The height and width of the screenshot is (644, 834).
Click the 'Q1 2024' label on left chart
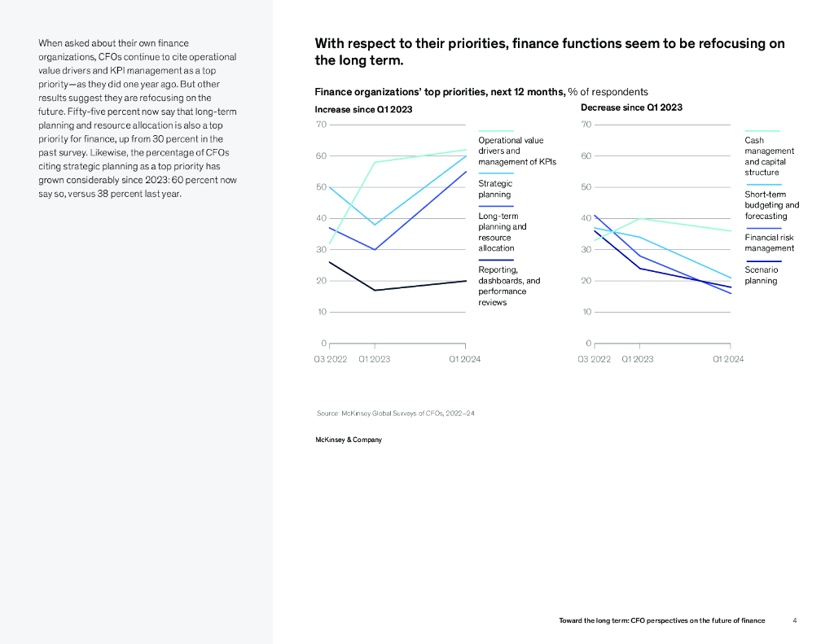click(464, 359)
